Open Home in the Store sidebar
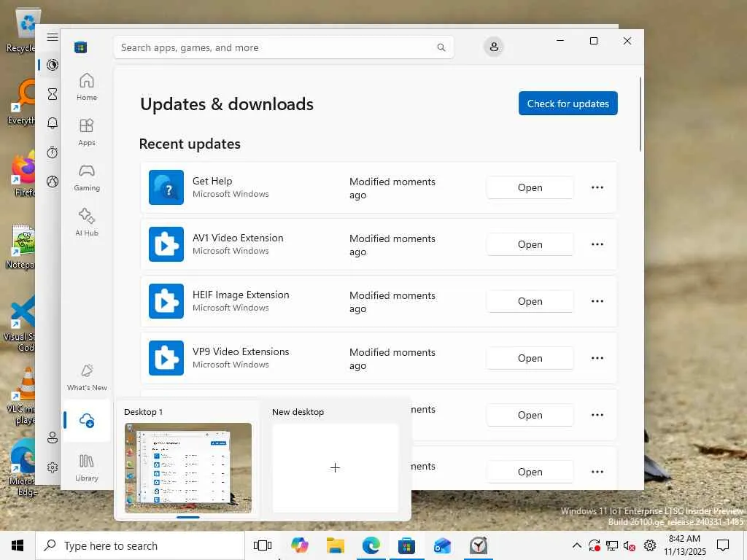747x560 pixels. 87,87
